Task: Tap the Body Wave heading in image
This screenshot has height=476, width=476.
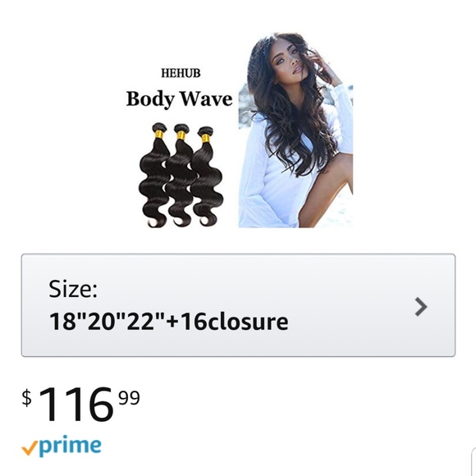Action: pyautogui.click(x=179, y=99)
